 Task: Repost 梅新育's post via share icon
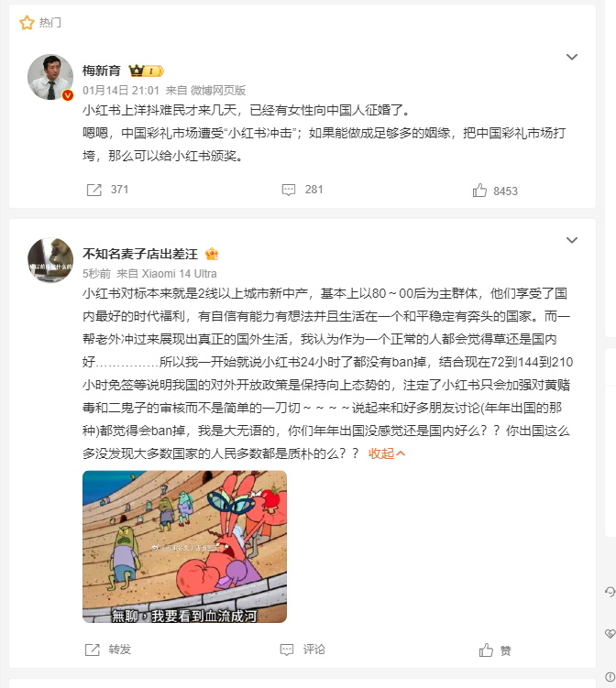click(x=94, y=190)
